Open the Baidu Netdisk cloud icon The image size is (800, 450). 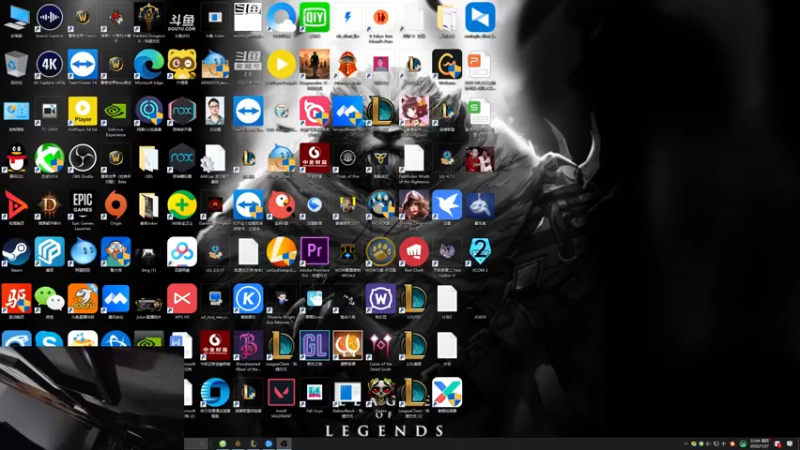[x=182, y=252]
